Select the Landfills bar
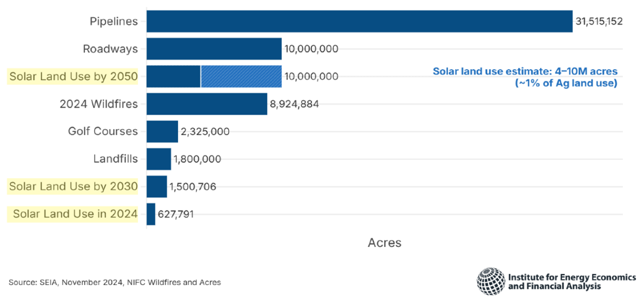The height and width of the screenshot is (299, 644). click(158, 159)
